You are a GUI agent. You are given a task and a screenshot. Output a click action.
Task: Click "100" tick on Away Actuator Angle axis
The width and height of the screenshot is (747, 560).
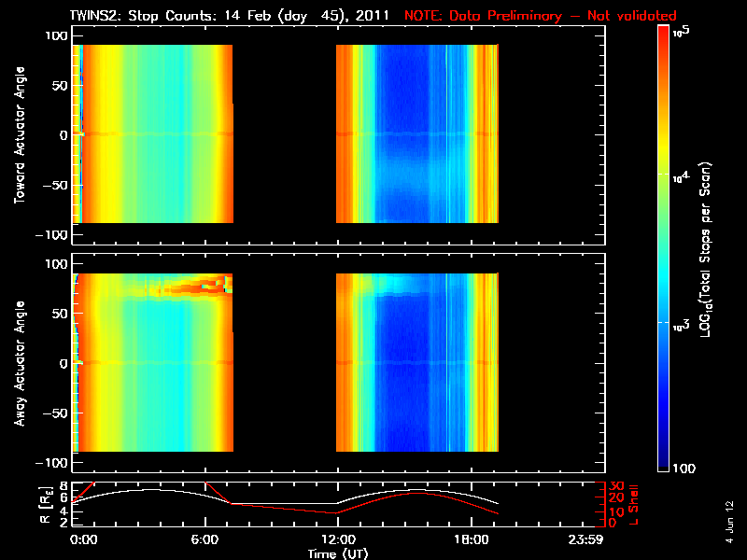pyautogui.click(x=56, y=264)
